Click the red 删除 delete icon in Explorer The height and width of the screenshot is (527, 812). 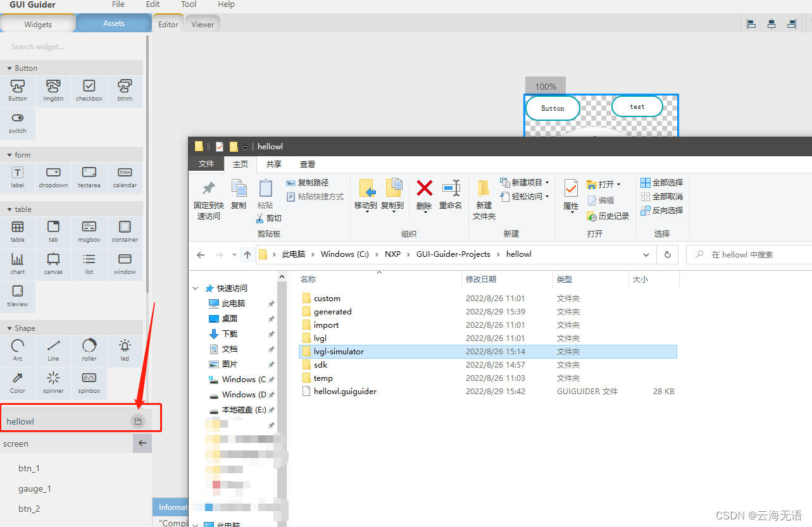point(423,190)
